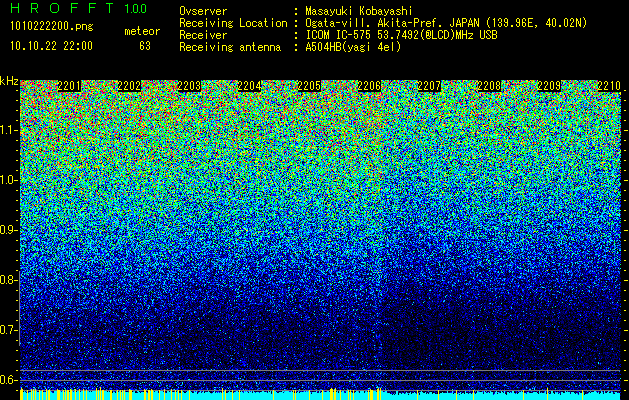The image size is (629, 400).
Task: Click the 2206 time marker
Action: click(x=369, y=86)
